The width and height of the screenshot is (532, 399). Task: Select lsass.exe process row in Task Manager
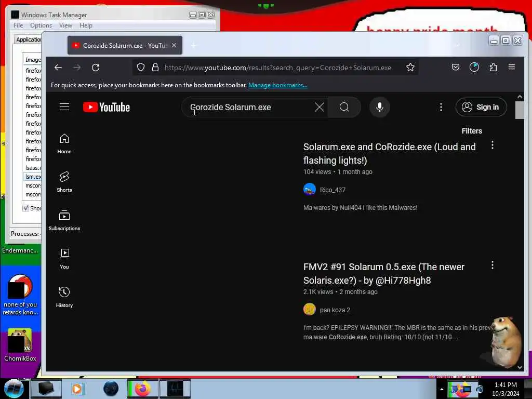point(33,168)
